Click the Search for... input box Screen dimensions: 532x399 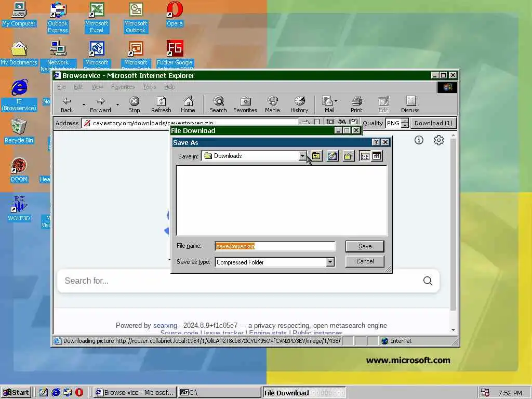[237, 281]
